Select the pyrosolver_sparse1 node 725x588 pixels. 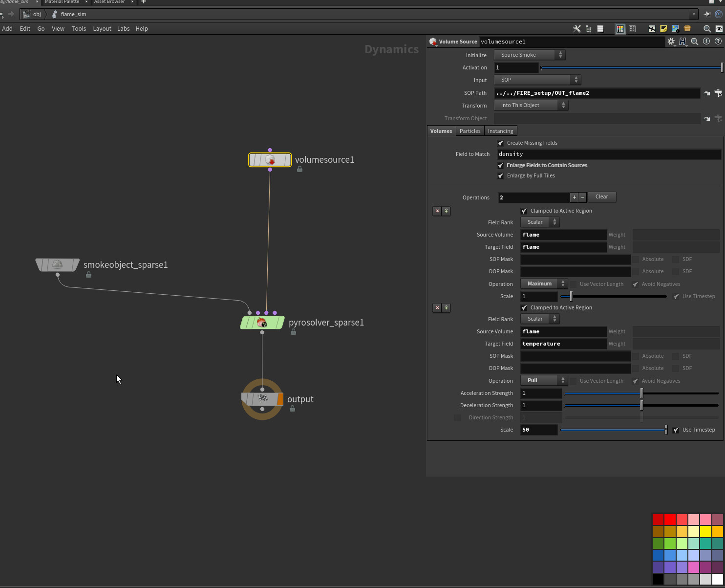262,323
